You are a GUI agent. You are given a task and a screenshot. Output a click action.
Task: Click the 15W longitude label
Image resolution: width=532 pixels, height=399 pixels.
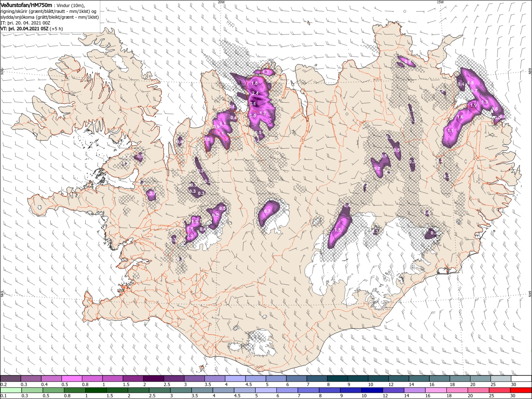pyautogui.click(x=440, y=2)
